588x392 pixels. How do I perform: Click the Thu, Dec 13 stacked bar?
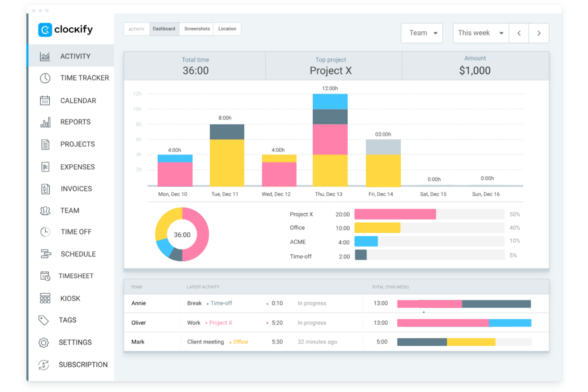click(x=330, y=140)
